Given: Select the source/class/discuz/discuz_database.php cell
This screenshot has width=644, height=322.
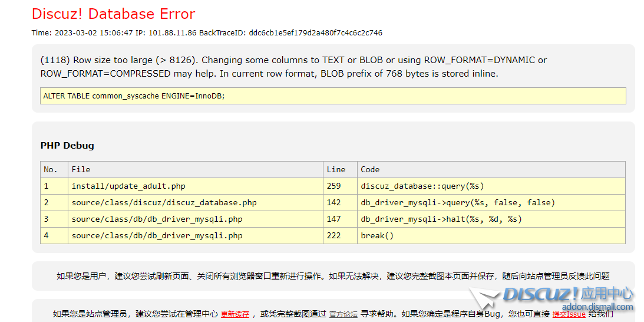Looking at the screenshot, I should [164, 202].
